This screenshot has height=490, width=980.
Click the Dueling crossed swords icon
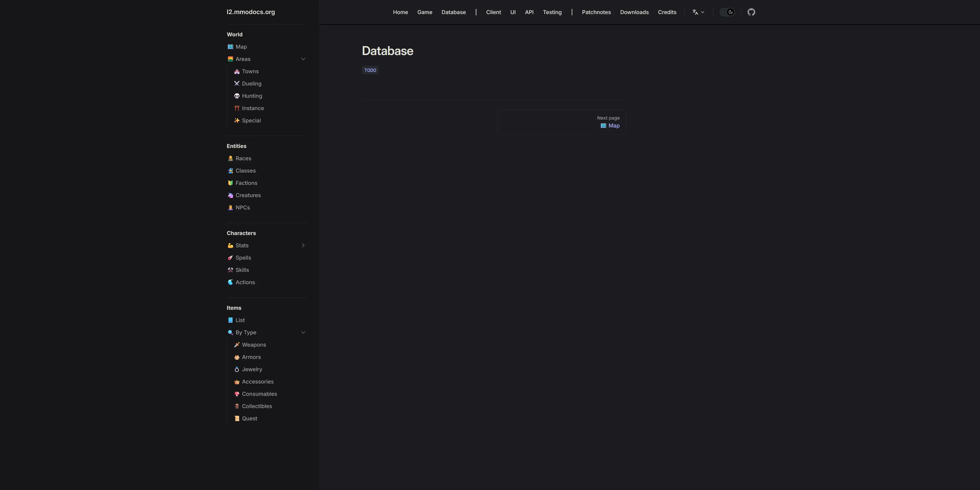pyautogui.click(x=237, y=84)
